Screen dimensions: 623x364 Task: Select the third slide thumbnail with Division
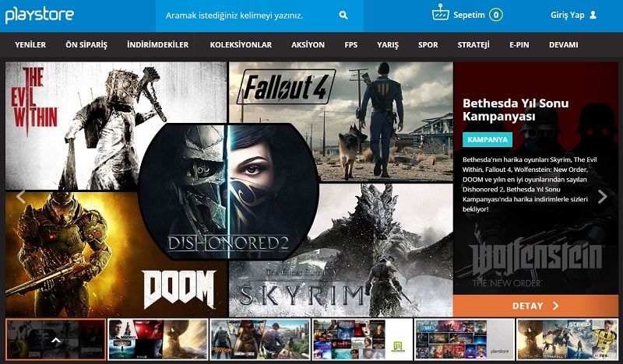click(260, 339)
